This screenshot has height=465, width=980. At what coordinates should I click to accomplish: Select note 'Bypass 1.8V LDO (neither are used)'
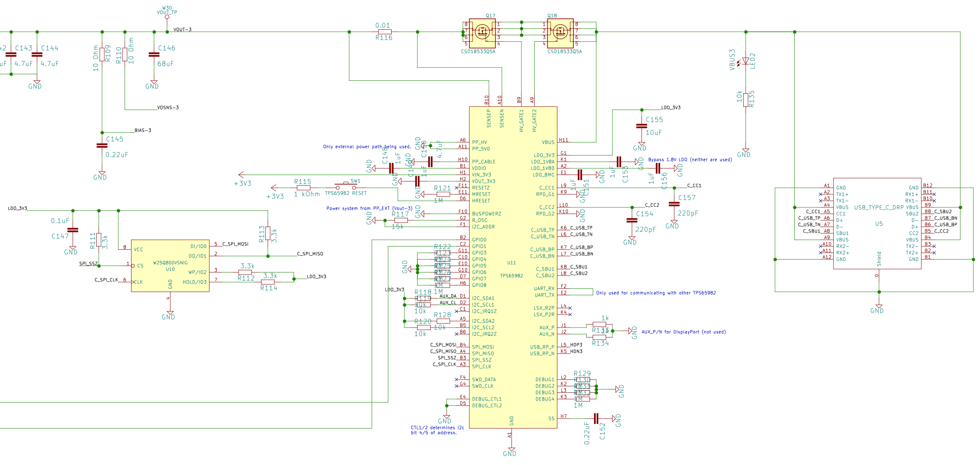point(690,159)
